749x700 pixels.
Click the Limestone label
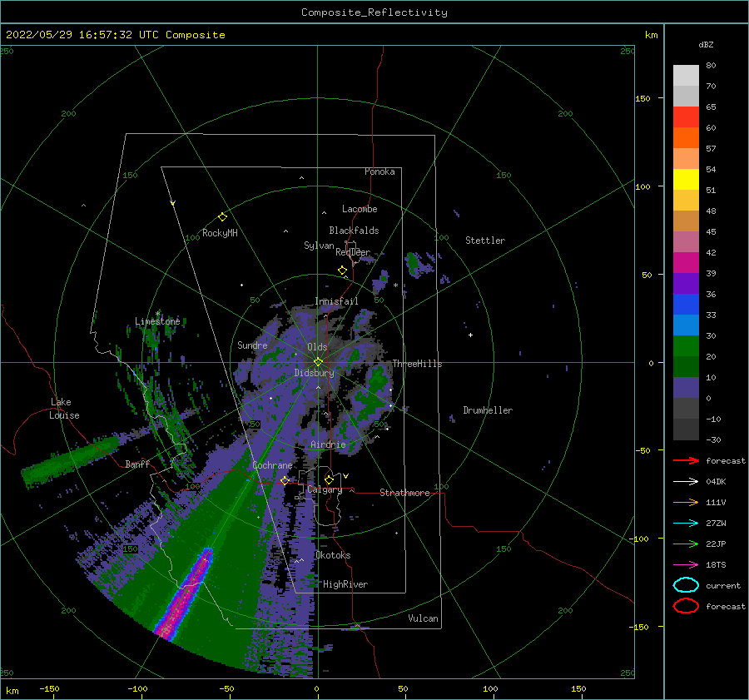pos(157,321)
